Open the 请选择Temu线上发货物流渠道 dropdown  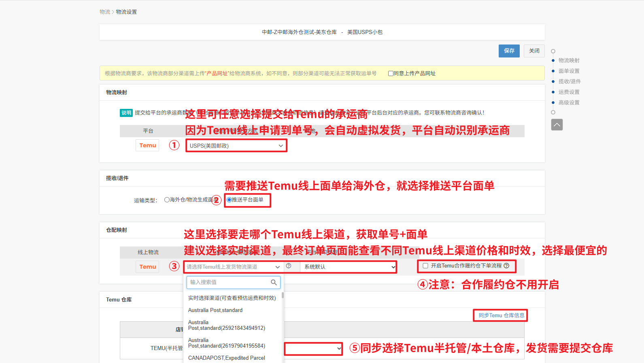pyautogui.click(x=233, y=267)
